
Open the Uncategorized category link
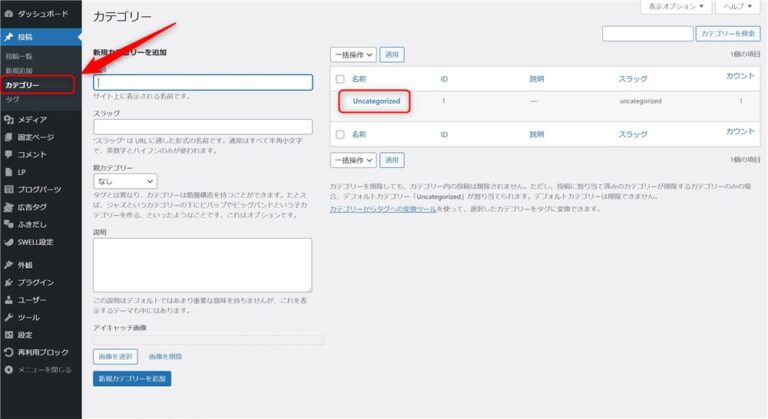click(376, 101)
